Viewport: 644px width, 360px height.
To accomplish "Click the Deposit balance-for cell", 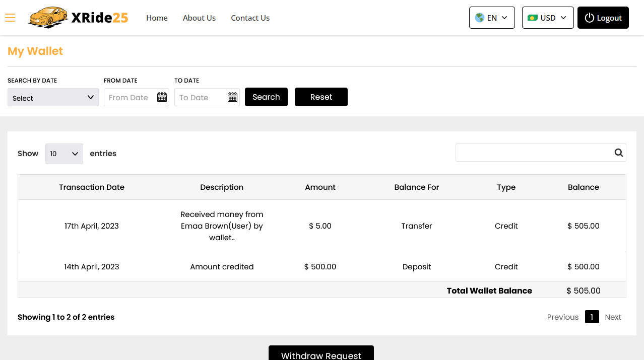I will pyautogui.click(x=417, y=266).
